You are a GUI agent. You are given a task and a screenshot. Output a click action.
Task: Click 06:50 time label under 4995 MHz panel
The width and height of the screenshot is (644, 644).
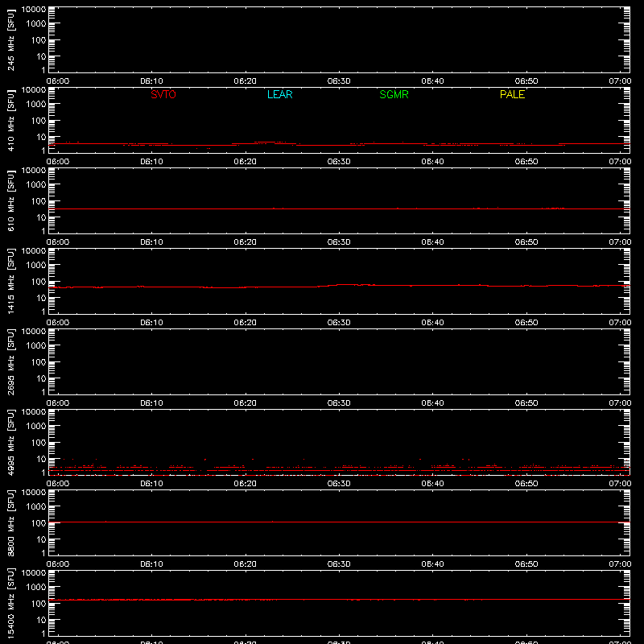coord(526,484)
